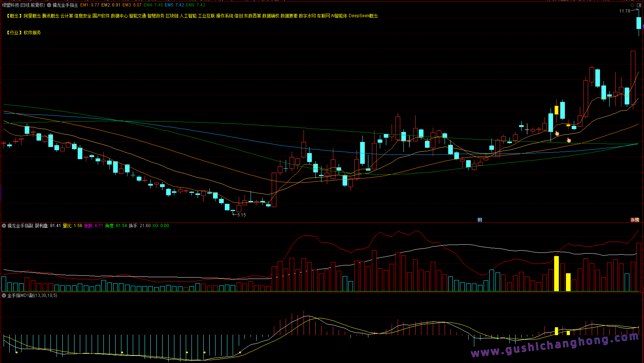The height and width of the screenshot is (363, 644).
Task: Click the XG: 0.00 readout
Action: point(161,226)
